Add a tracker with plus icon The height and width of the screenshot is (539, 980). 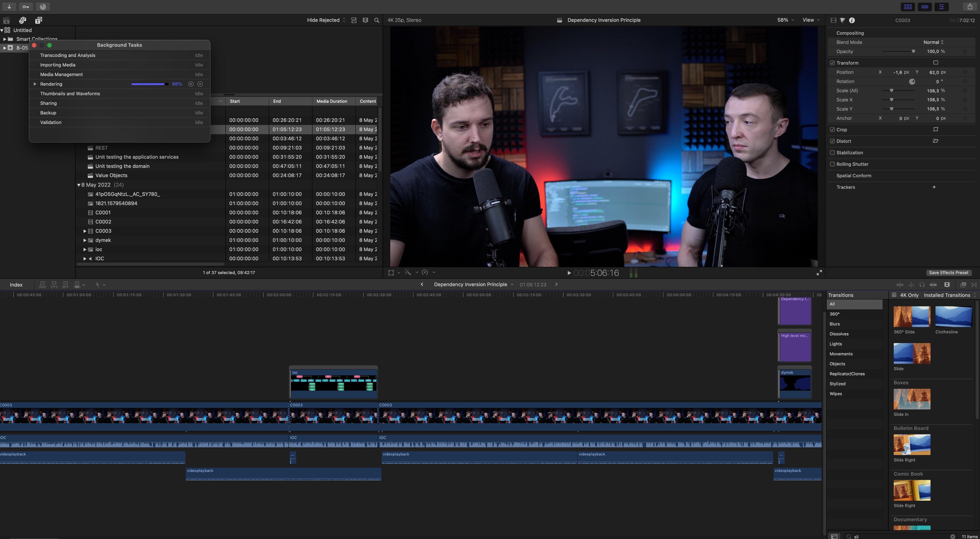click(934, 187)
